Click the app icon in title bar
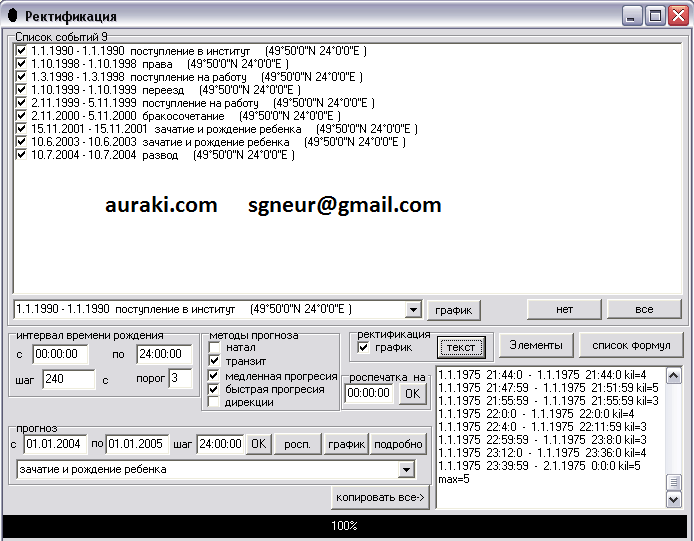Screen dimensions: 694x541 12,16
